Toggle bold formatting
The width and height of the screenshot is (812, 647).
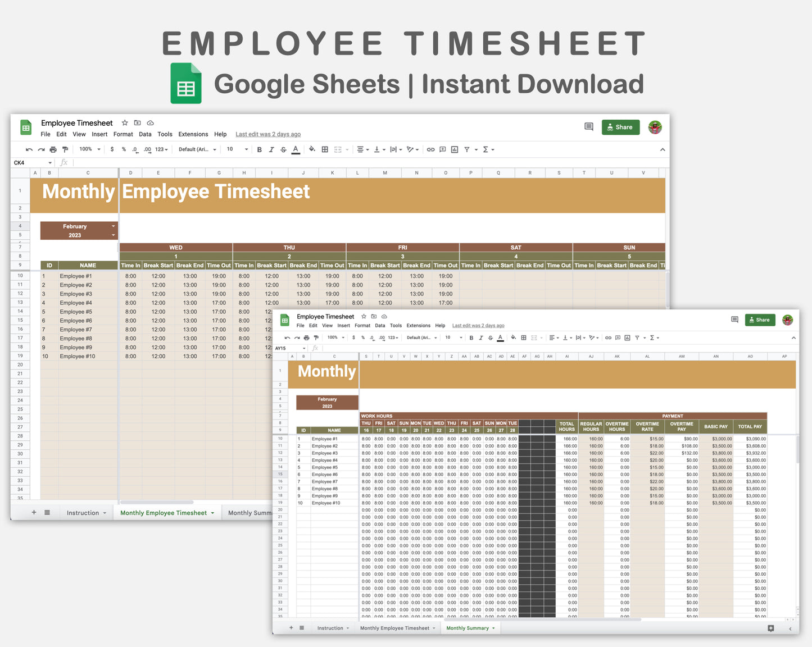(259, 149)
